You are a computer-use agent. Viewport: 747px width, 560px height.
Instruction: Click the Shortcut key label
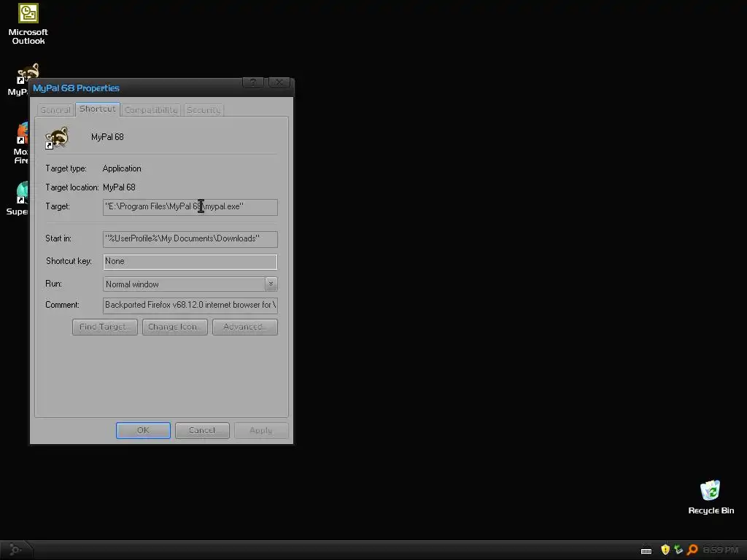[x=69, y=261]
